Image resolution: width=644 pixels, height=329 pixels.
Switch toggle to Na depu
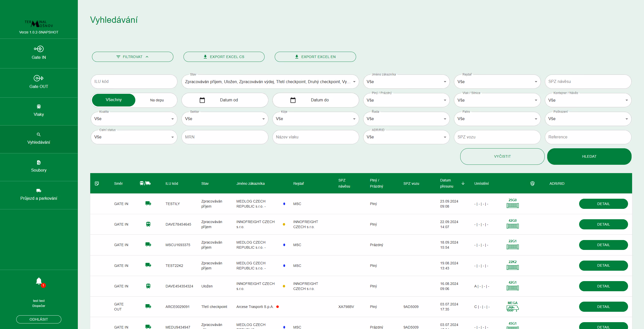click(157, 100)
